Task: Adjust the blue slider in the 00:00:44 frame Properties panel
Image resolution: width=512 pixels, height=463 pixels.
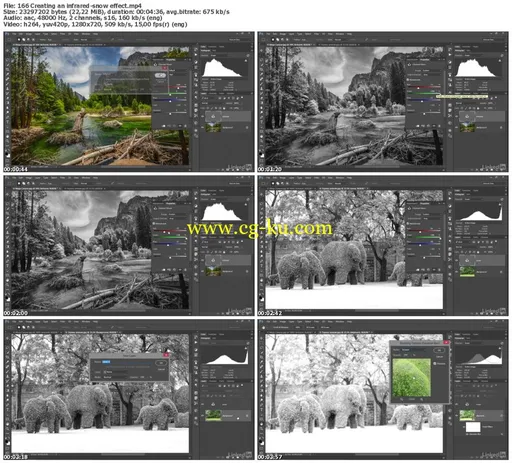Action: click(170, 100)
